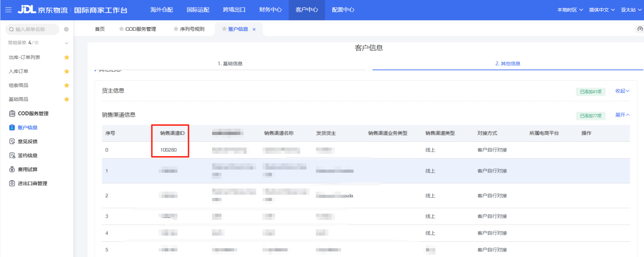Click 线上 cell in row 0
The height and width of the screenshot is (257, 644).
click(x=430, y=150)
